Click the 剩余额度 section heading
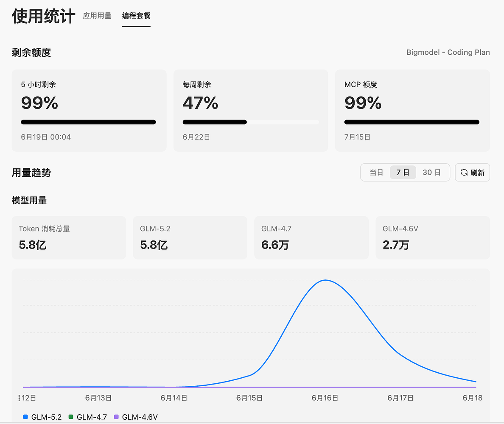 pyautogui.click(x=31, y=52)
